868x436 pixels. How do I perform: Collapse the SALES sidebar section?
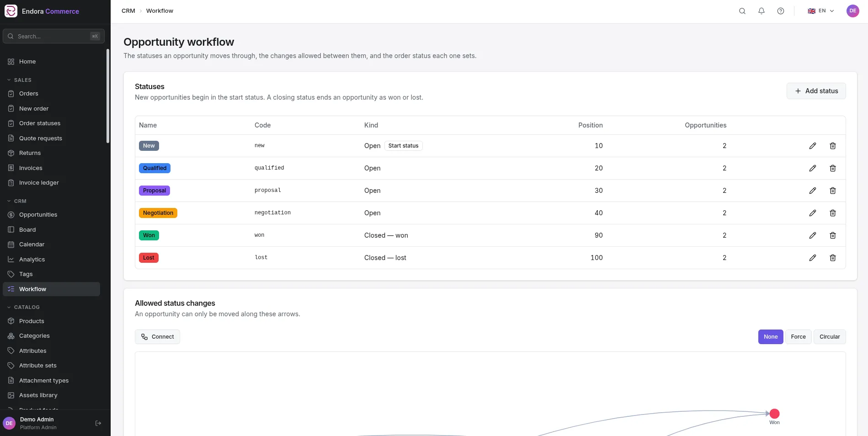pyautogui.click(x=20, y=80)
